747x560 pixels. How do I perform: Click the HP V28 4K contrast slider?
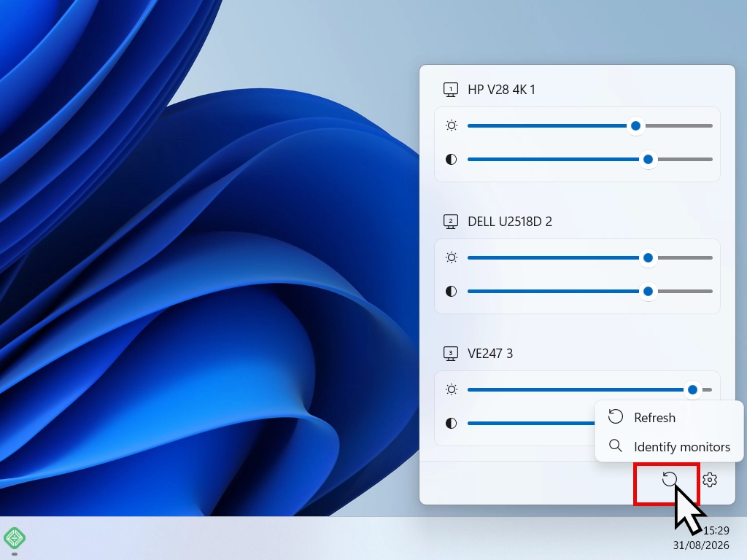tap(589, 160)
